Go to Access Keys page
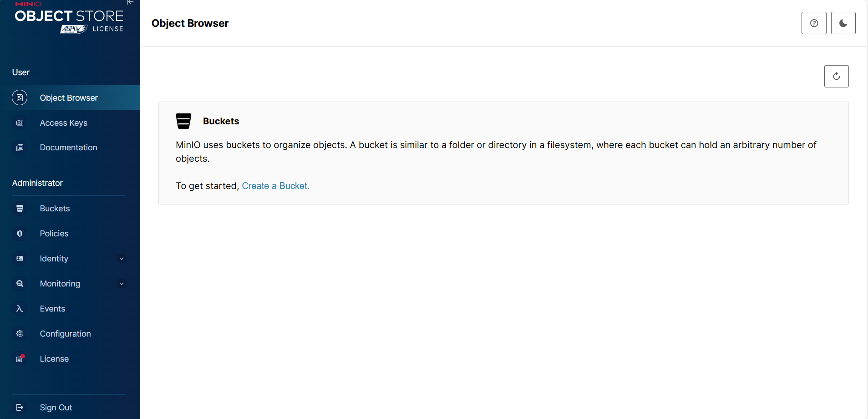This screenshot has width=868, height=419. click(64, 123)
